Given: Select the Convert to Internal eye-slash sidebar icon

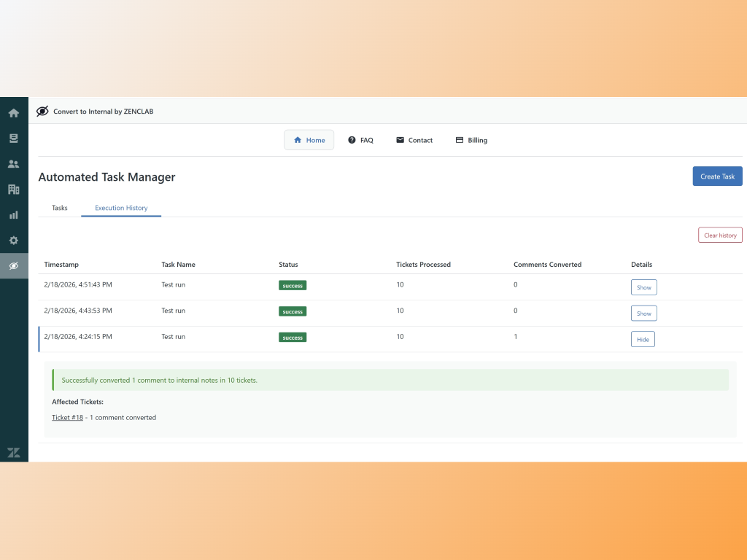Looking at the screenshot, I should coord(13,265).
